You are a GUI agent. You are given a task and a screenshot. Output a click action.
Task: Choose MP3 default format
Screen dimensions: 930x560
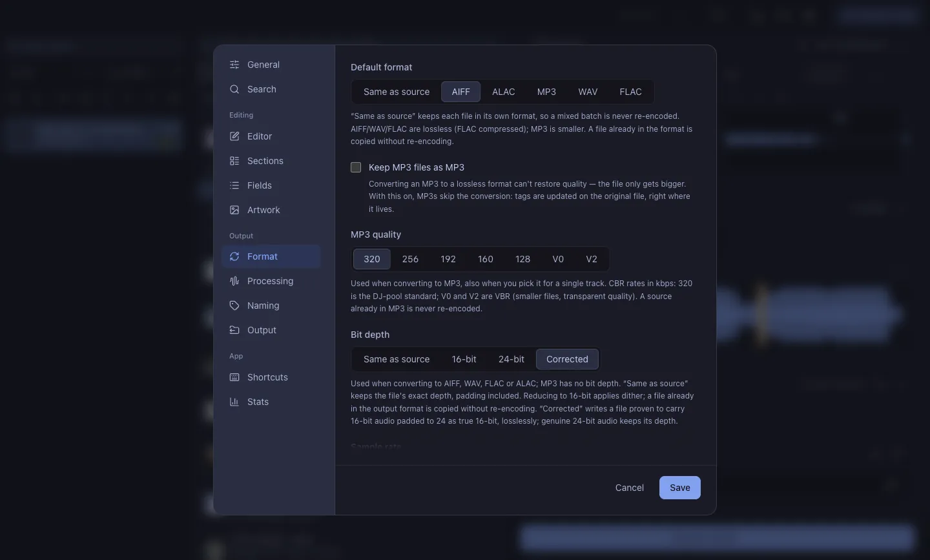point(546,92)
